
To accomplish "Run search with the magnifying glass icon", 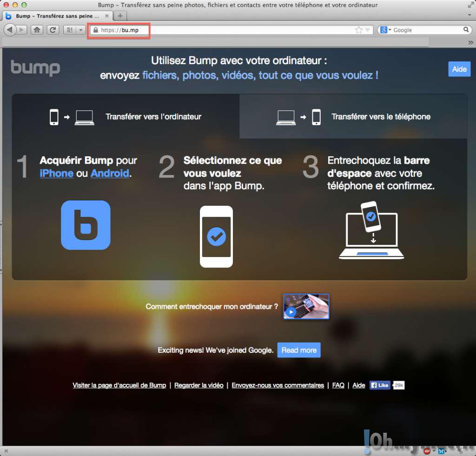I will [x=466, y=29].
